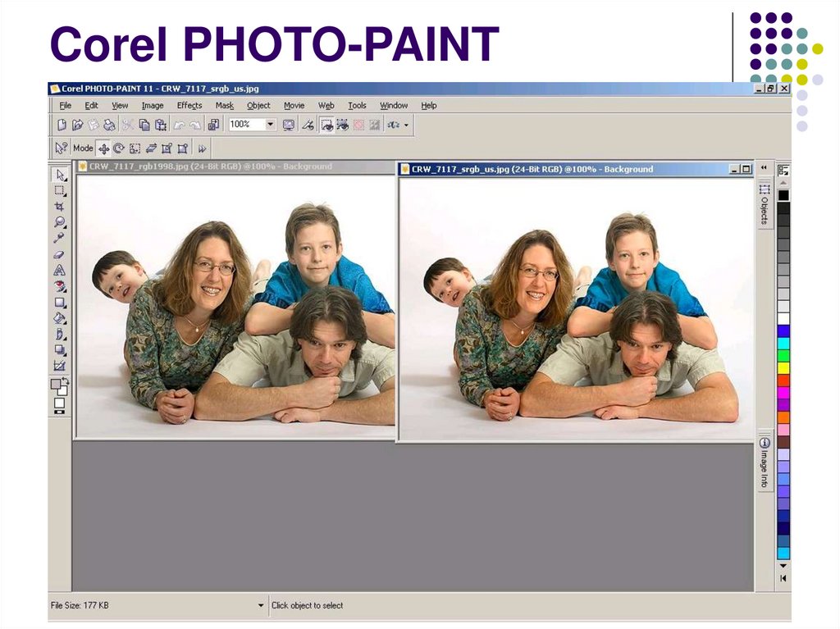Select the Perspective mode icon
Screen dimensions: 840x629
tap(183, 148)
